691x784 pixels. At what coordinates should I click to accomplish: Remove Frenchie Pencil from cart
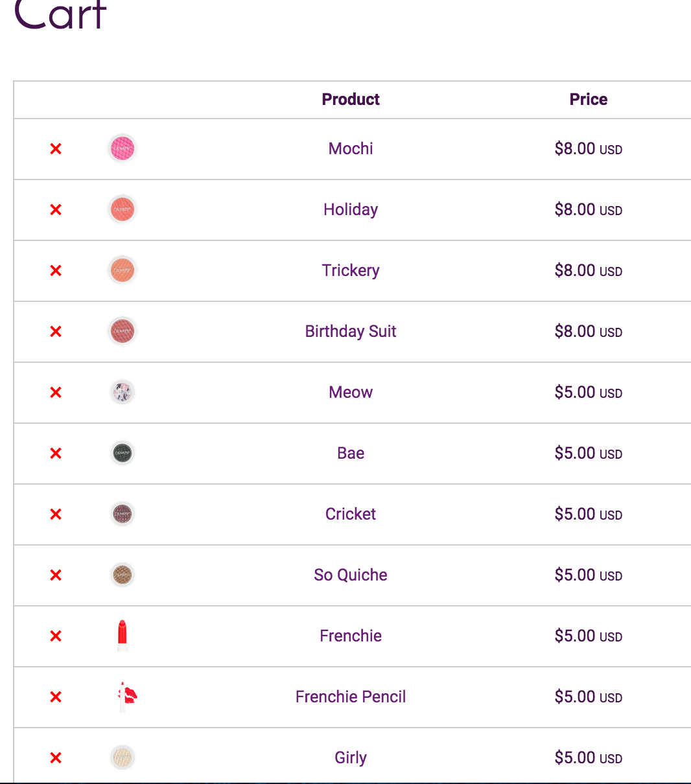pos(56,697)
